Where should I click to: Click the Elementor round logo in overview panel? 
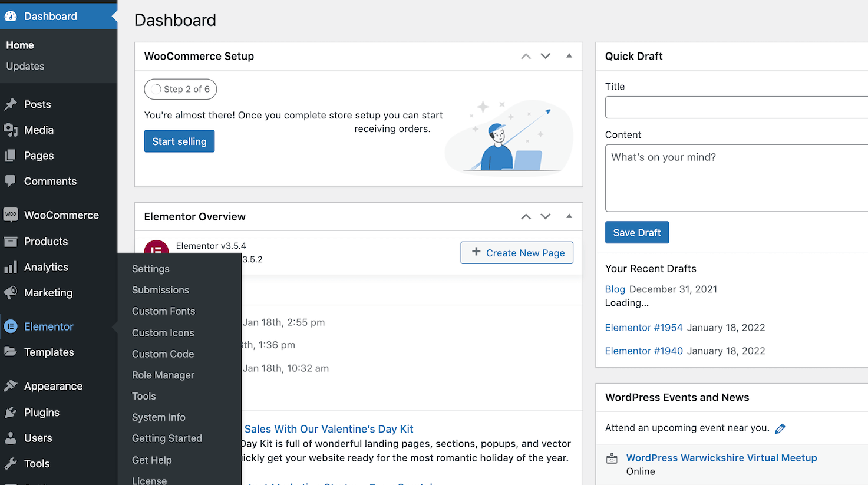(157, 248)
